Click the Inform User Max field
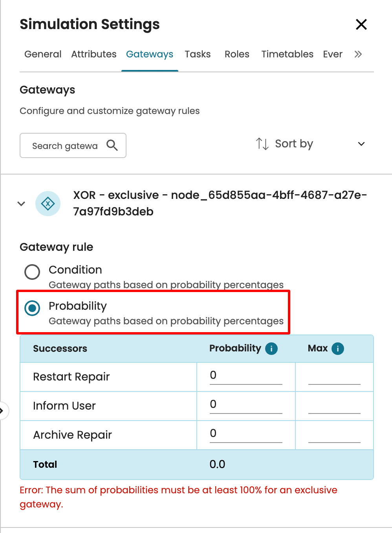The width and height of the screenshot is (392, 533). (334, 405)
